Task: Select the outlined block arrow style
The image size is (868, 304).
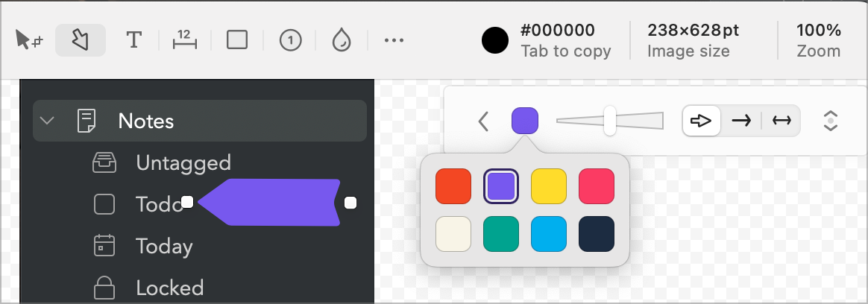Action: tap(702, 121)
